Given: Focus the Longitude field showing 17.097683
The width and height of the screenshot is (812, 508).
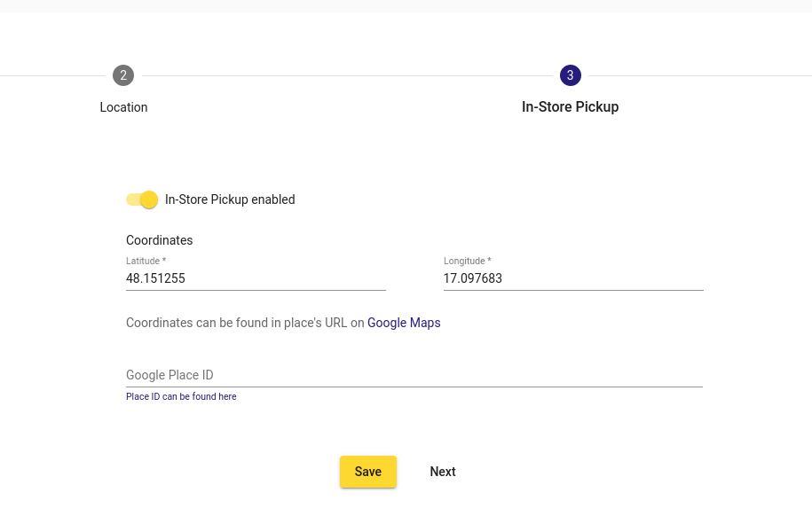Looking at the screenshot, I should coord(573,278).
